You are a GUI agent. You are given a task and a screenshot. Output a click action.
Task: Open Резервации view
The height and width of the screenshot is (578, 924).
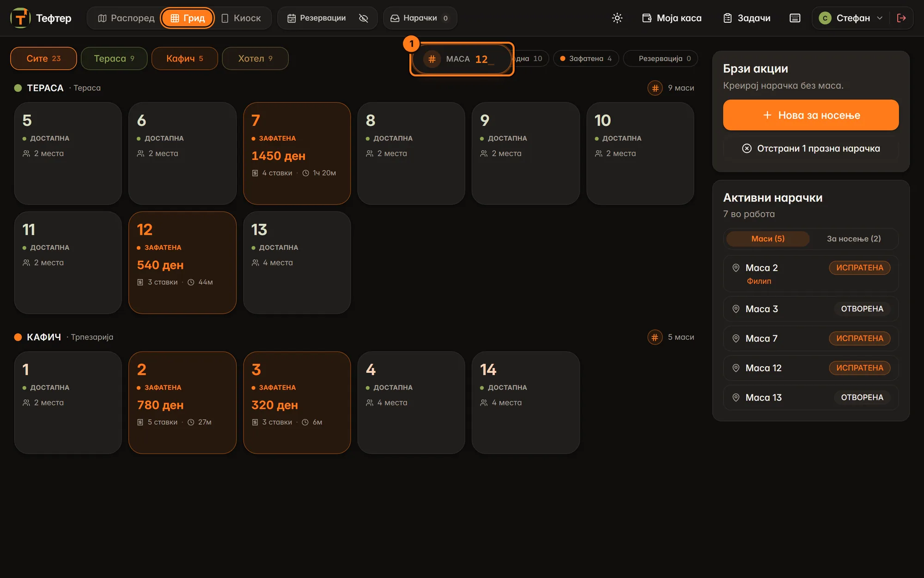316,18
